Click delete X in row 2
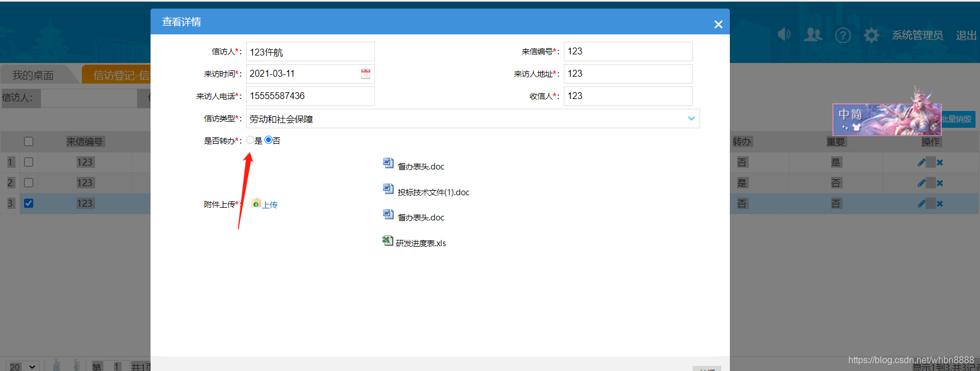Screen dimensions: 980x371 tap(940, 183)
